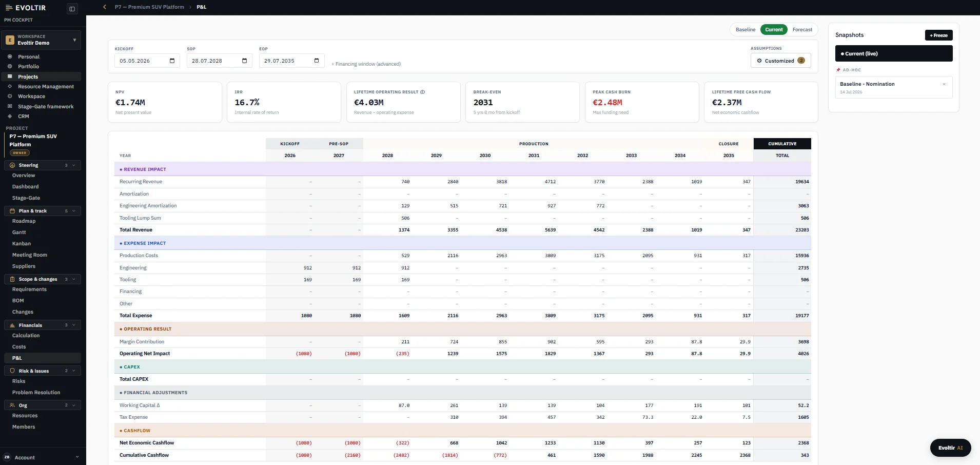Open the SOP date calendar picker icon

tap(244, 61)
